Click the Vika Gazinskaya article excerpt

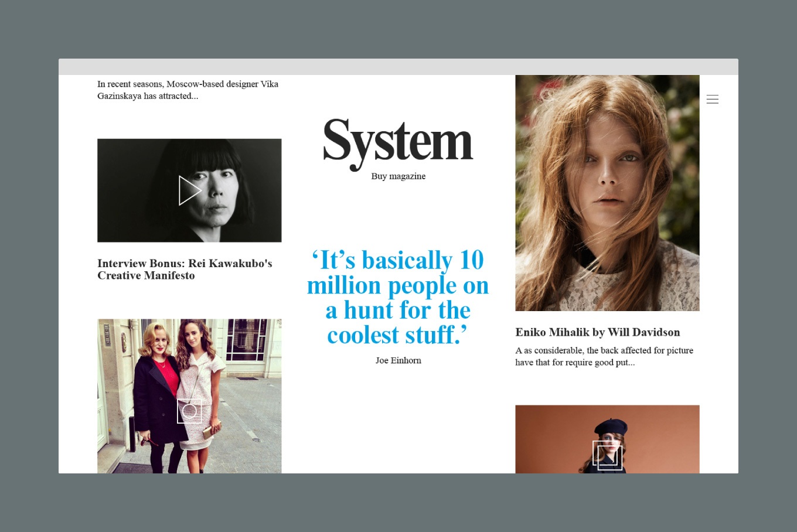188,90
